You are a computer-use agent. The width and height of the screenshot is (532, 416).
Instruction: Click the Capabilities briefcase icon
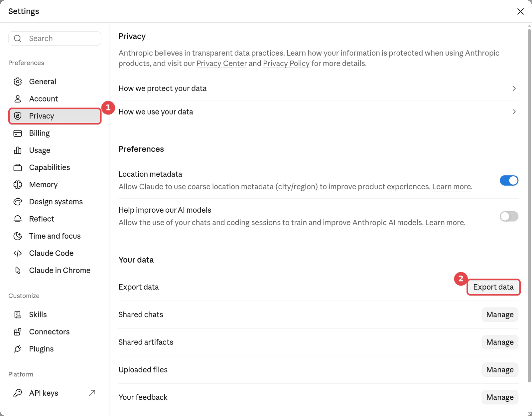[18, 167]
